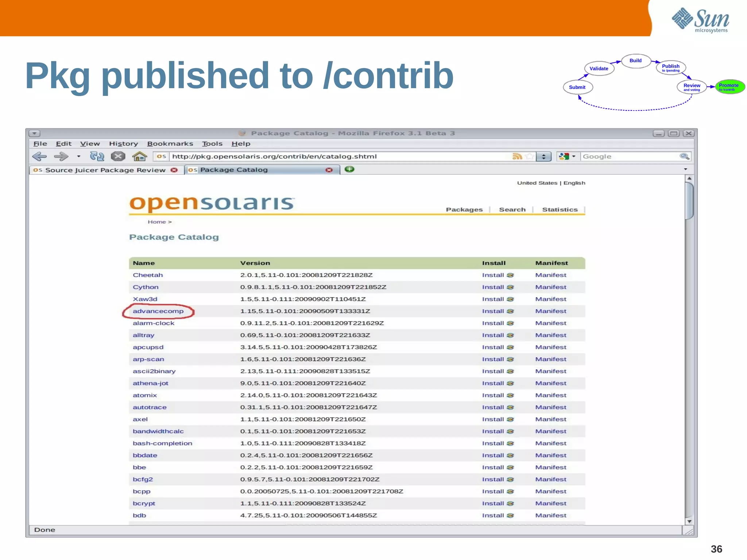Open the list all tabs dropdown
The height and width of the screenshot is (560, 747).
click(685, 169)
